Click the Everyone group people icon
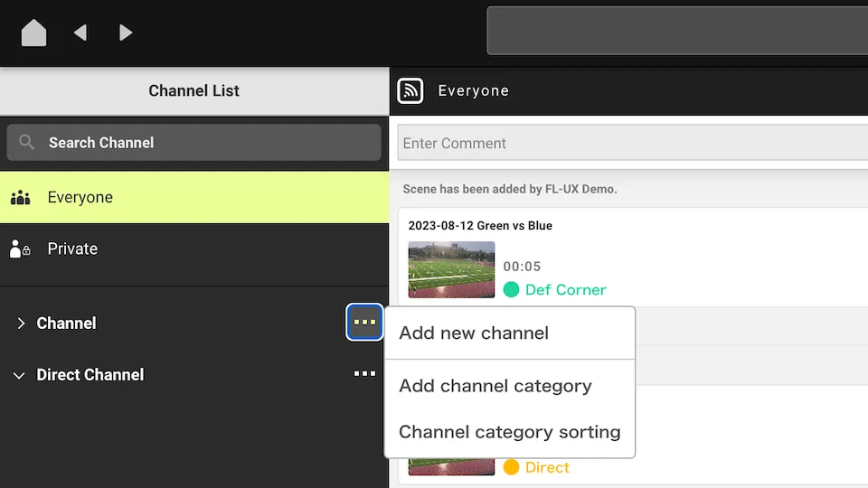Screen dimensions: 868x488 point(21,198)
